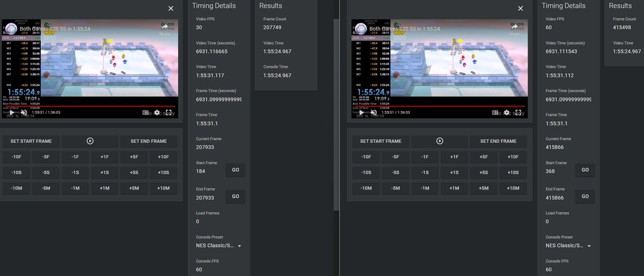Click GO beside End Frame 207933
The width and height of the screenshot is (644, 276).
click(x=235, y=197)
